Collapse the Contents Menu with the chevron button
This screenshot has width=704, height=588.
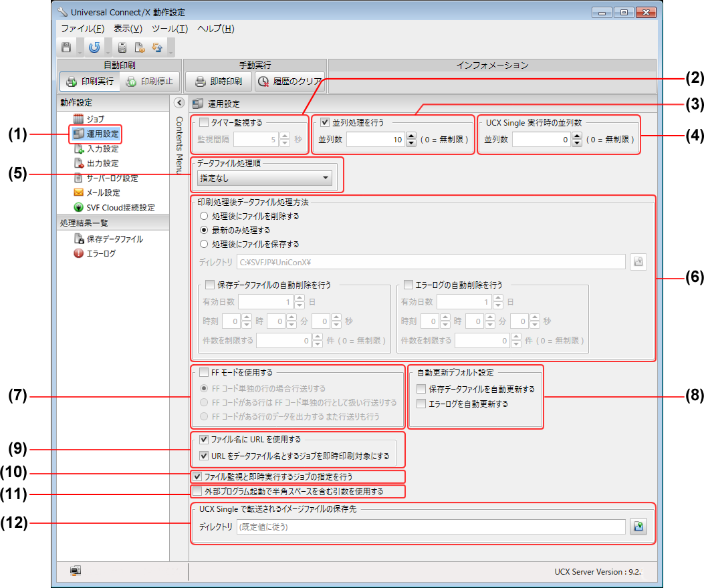click(179, 103)
